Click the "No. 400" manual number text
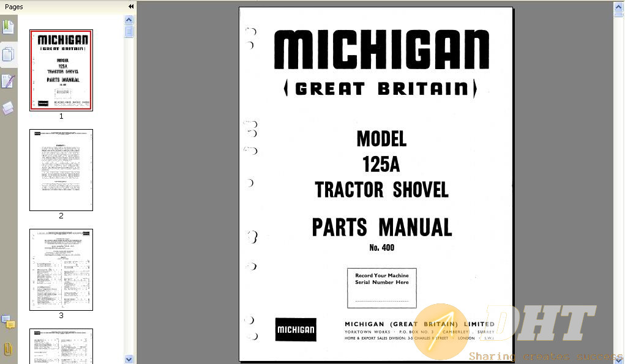Screen dimensions: 625x364 point(382,248)
